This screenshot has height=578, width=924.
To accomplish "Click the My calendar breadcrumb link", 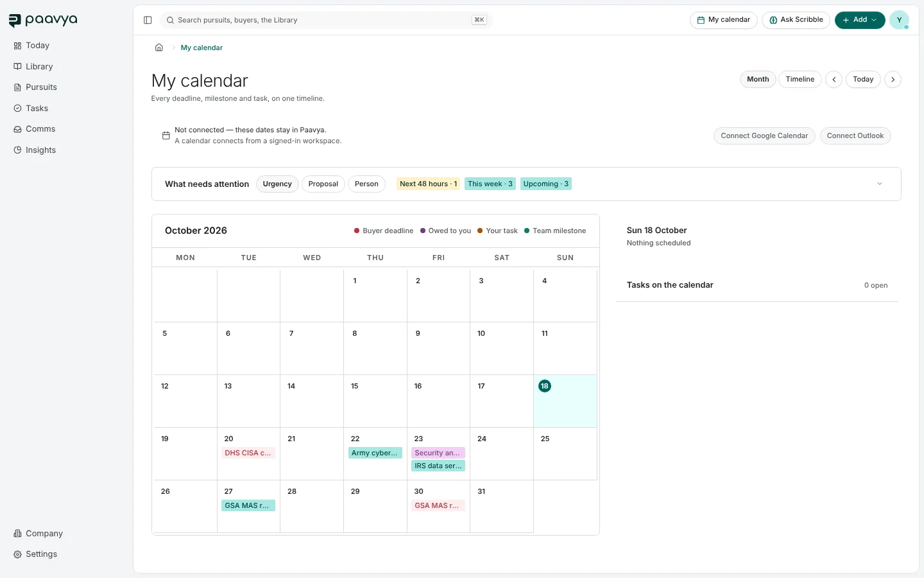I will [201, 48].
